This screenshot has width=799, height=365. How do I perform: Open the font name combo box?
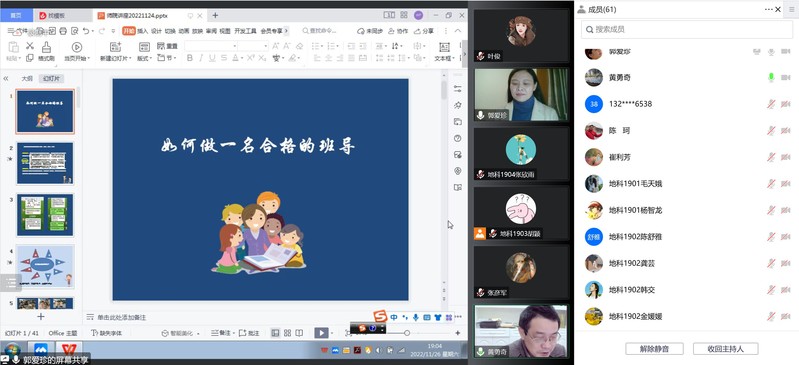pos(211,46)
